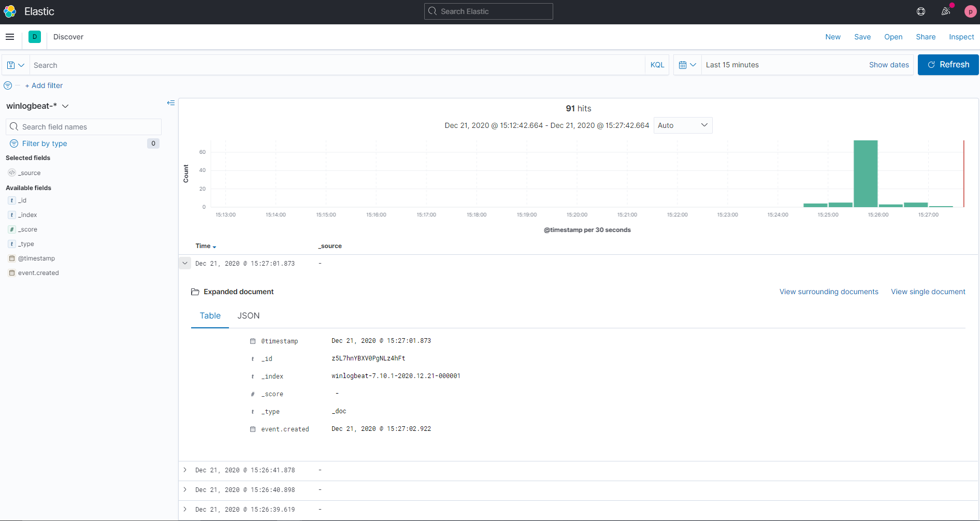Screen dimensions: 980x521
Task: Open Filter by type options
Action: [44, 143]
